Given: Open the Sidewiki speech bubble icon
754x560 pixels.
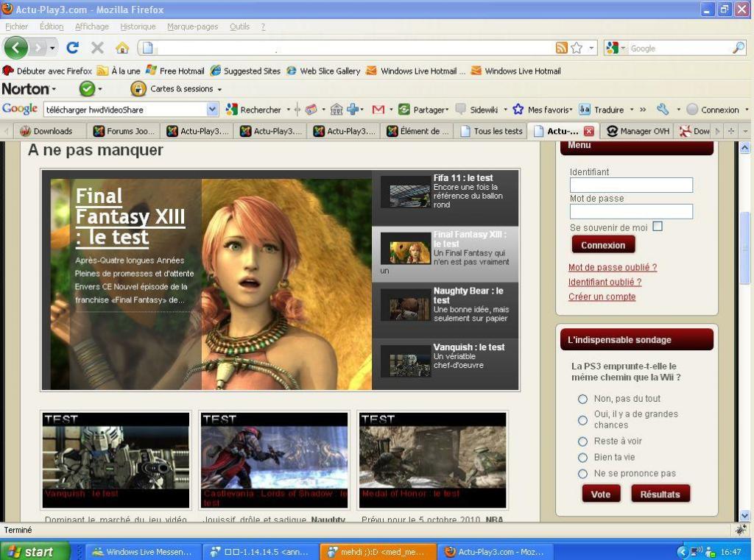Looking at the screenshot, I should tap(460, 110).
